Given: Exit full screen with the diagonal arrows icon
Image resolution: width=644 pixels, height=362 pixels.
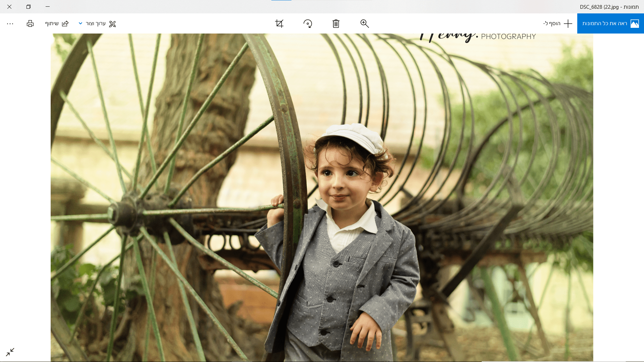Looking at the screenshot, I should [x=10, y=352].
